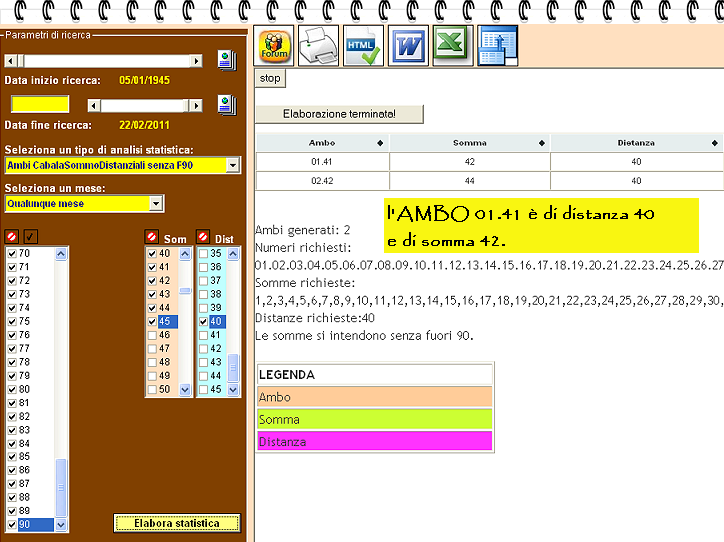Click the stop button
Viewport: 724px width, 542px height.
click(x=270, y=78)
